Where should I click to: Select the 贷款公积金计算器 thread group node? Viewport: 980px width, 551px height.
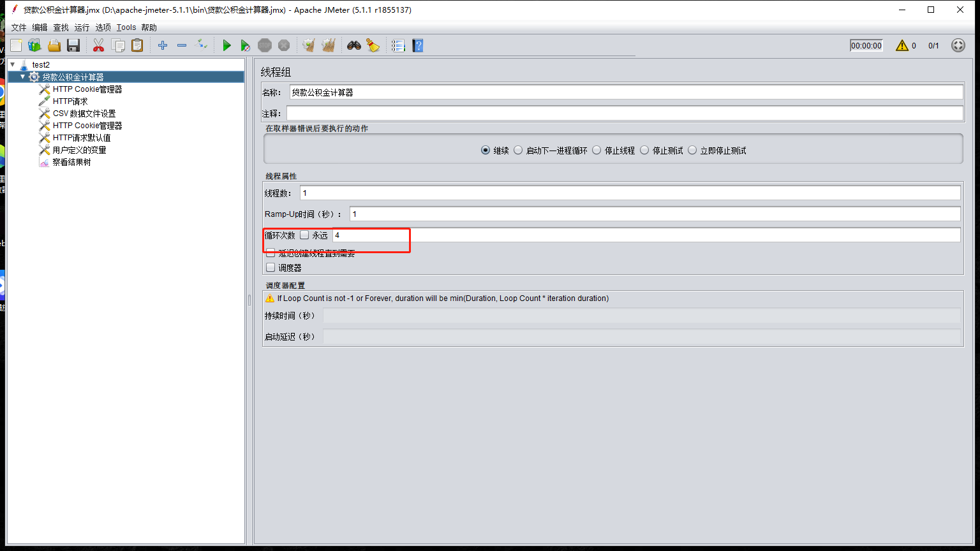coord(73,77)
